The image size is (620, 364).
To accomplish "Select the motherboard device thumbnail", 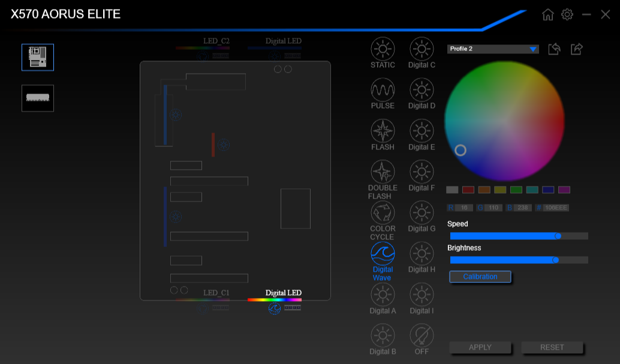I will coord(38,58).
